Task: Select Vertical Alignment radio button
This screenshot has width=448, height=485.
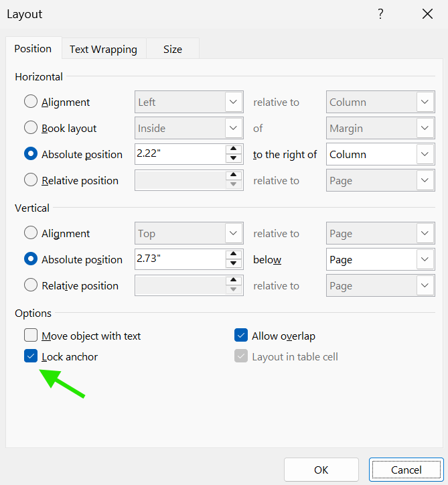Action: 31,232
